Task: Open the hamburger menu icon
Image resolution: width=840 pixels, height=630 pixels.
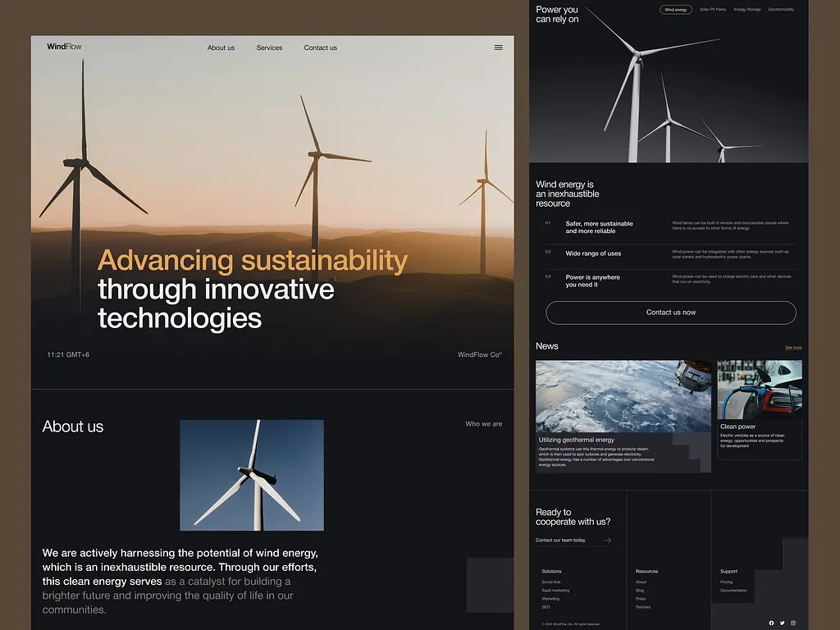Action: pos(498,48)
